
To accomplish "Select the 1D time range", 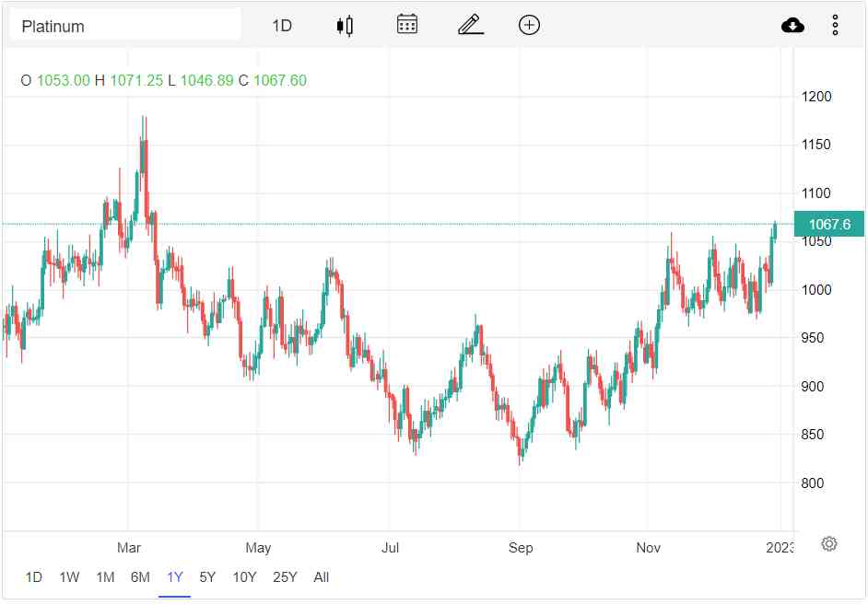I will tap(33, 577).
